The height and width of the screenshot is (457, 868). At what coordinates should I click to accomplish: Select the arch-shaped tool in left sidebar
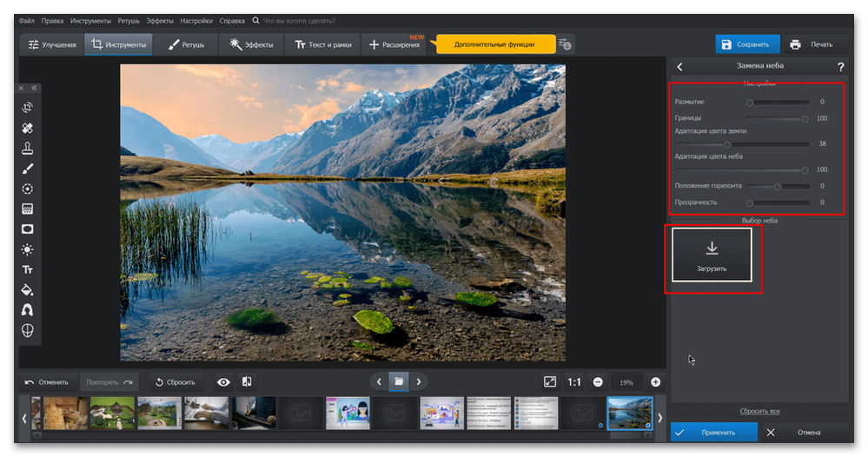pos(27,310)
